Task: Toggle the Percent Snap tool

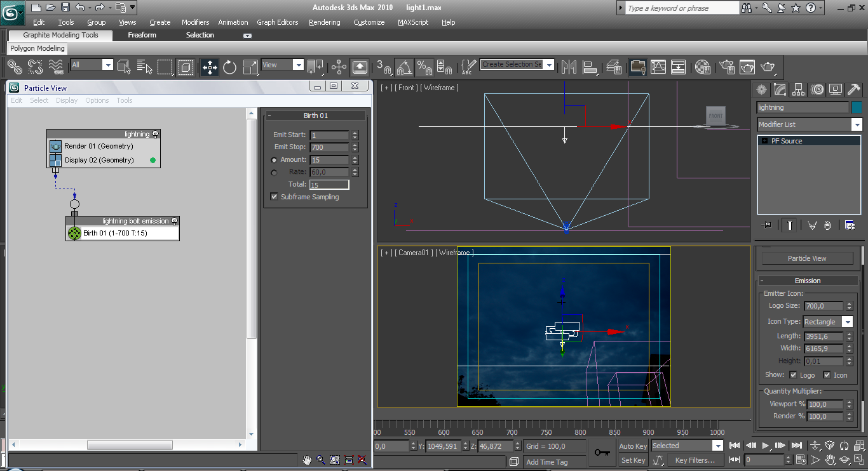Action: coord(424,67)
